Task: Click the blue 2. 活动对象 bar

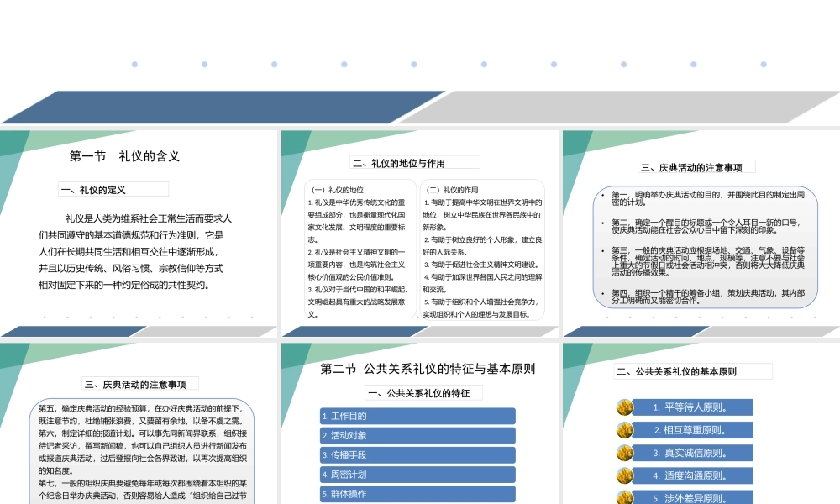Action: [417, 435]
